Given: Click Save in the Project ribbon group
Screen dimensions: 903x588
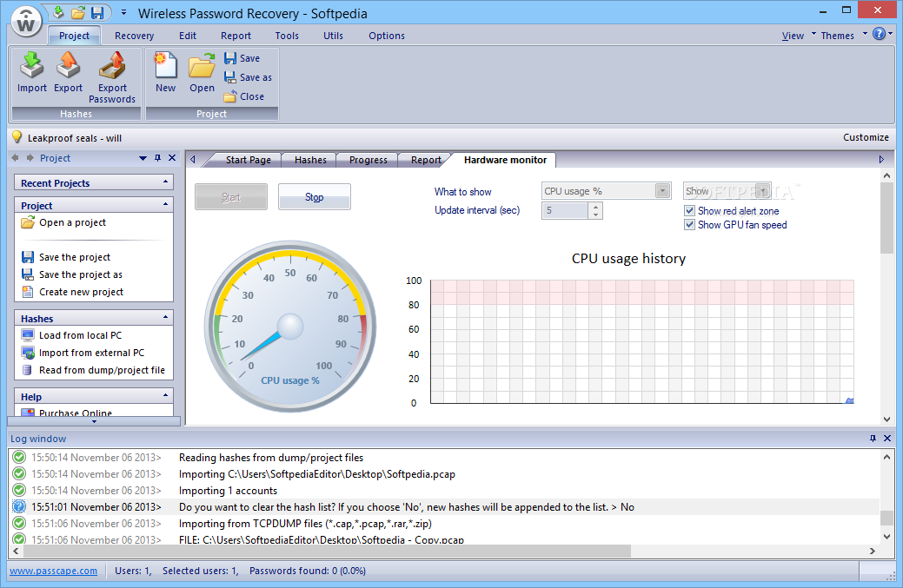Looking at the screenshot, I should pyautogui.click(x=242, y=58).
